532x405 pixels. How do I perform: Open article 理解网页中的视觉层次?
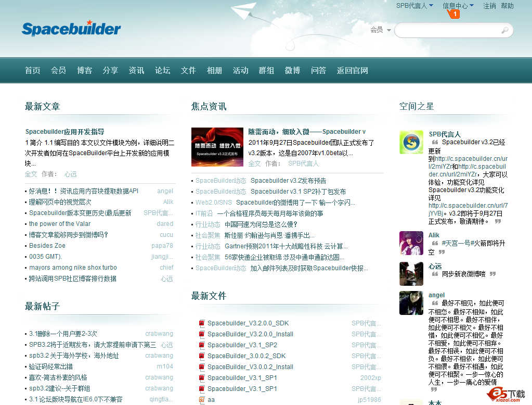tap(60, 202)
